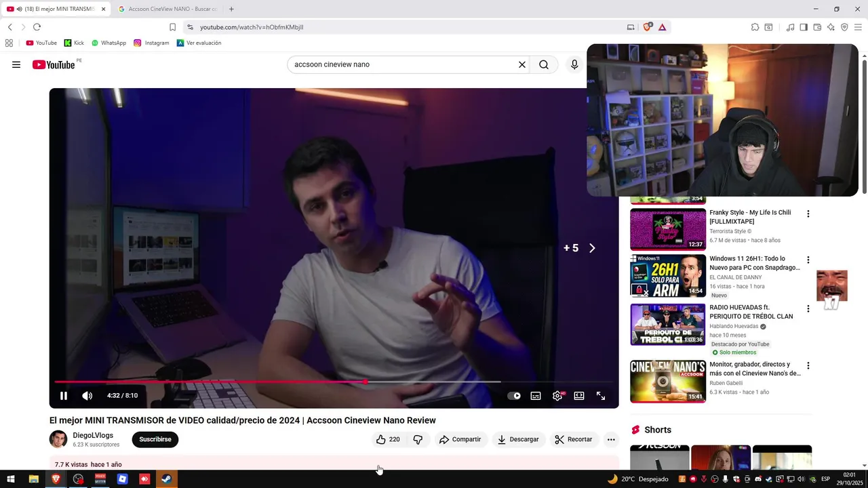Dislike the video
The width and height of the screenshot is (868, 488).
pos(418,439)
